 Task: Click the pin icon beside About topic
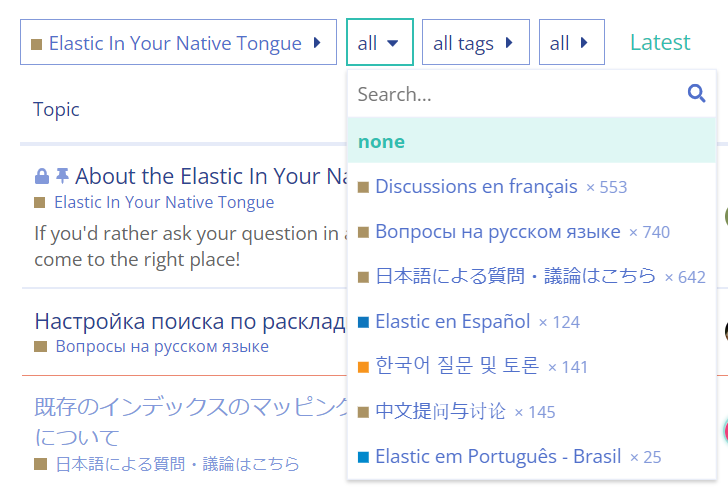(x=62, y=177)
